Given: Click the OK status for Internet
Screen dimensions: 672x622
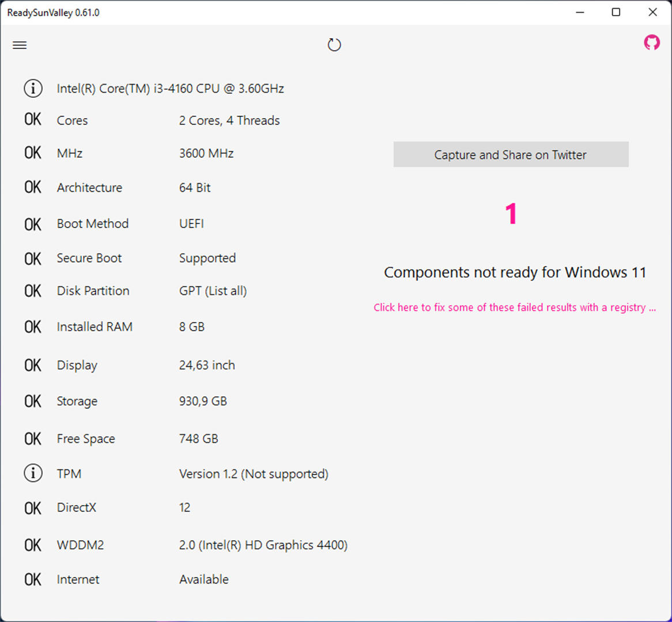Looking at the screenshot, I should coord(33,579).
